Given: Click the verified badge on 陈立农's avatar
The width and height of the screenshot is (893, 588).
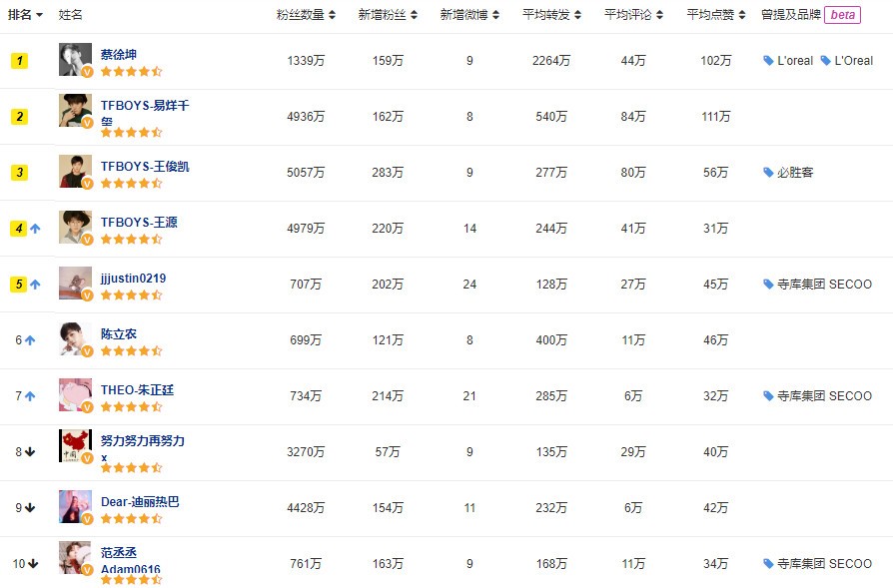Looking at the screenshot, I should (87, 351).
